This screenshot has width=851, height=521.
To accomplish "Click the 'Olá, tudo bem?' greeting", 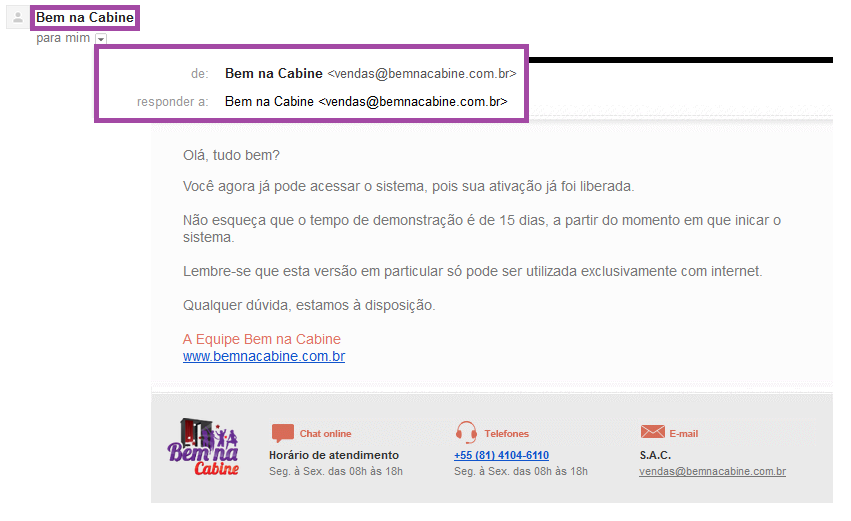I will pyautogui.click(x=231, y=155).
